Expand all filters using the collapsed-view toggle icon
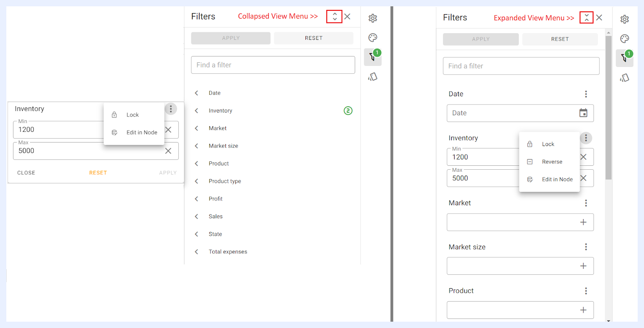 [335, 17]
